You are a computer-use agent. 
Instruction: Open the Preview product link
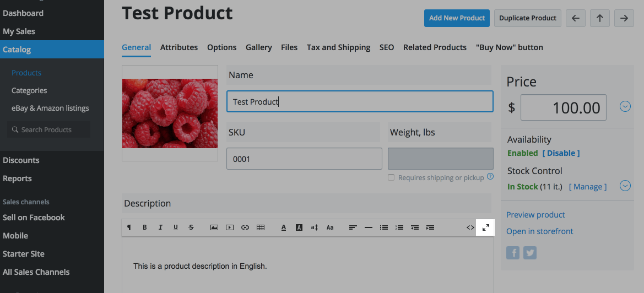point(535,215)
